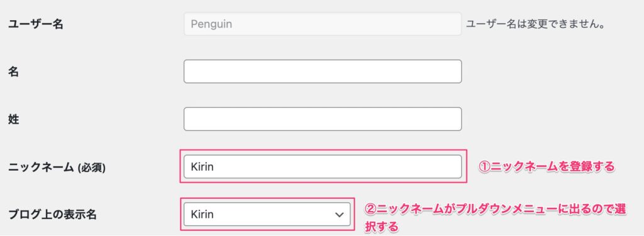This screenshot has height=236, width=644.
Task: Click the disabled Penguin username field
Action: point(323,24)
